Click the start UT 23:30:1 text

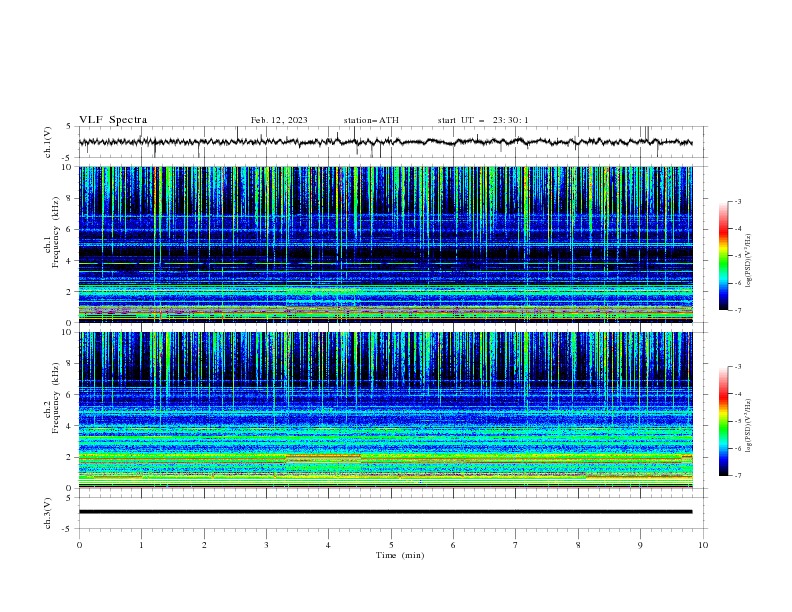click(x=483, y=120)
